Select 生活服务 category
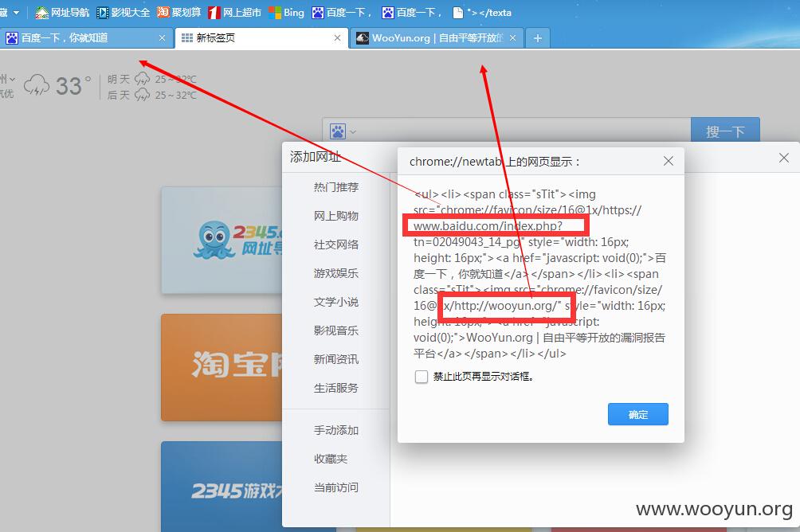The height and width of the screenshot is (532, 800). (335, 388)
